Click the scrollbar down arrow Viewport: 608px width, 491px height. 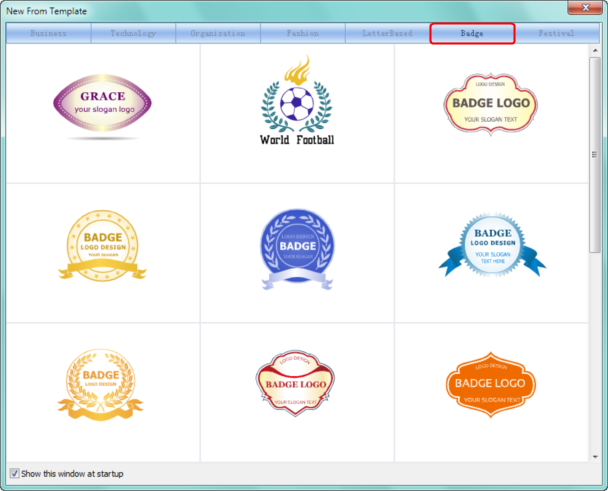[x=596, y=454]
